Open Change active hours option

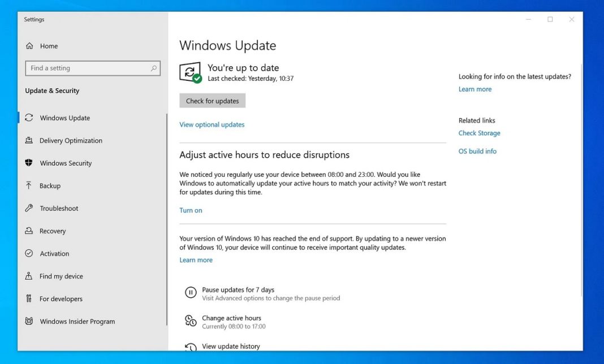tap(232, 318)
